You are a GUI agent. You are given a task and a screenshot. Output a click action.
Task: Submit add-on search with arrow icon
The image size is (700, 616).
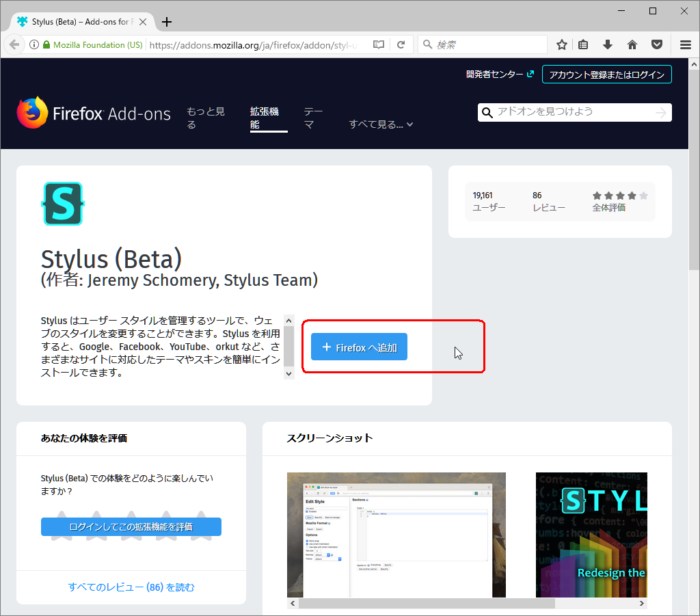(x=661, y=113)
